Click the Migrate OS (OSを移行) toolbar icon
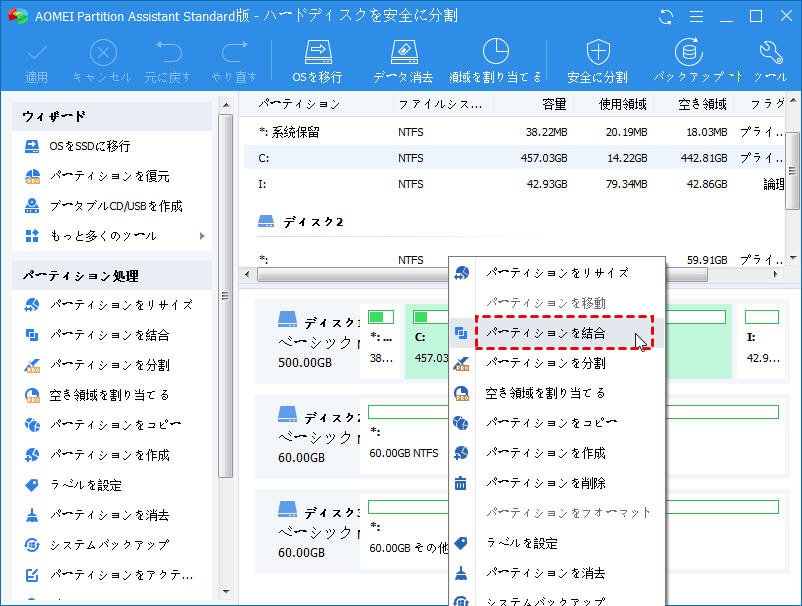The width and height of the screenshot is (802, 606). coord(318,53)
